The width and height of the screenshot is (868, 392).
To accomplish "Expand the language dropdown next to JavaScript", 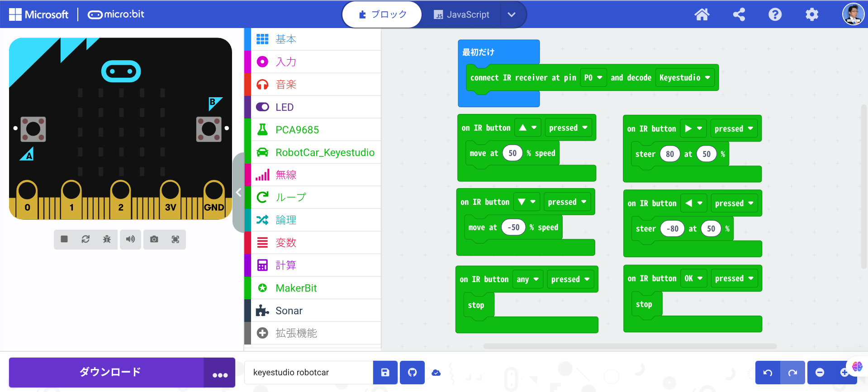I will coord(512,14).
